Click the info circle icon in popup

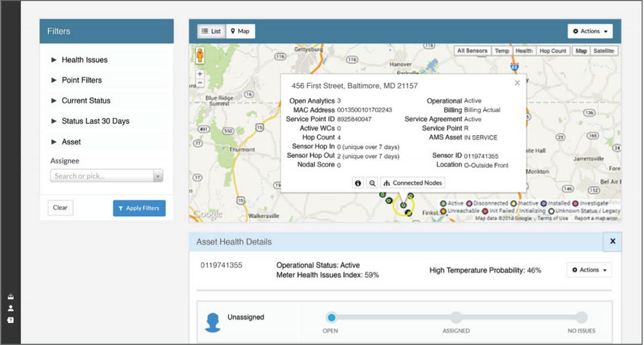tap(358, 183)
